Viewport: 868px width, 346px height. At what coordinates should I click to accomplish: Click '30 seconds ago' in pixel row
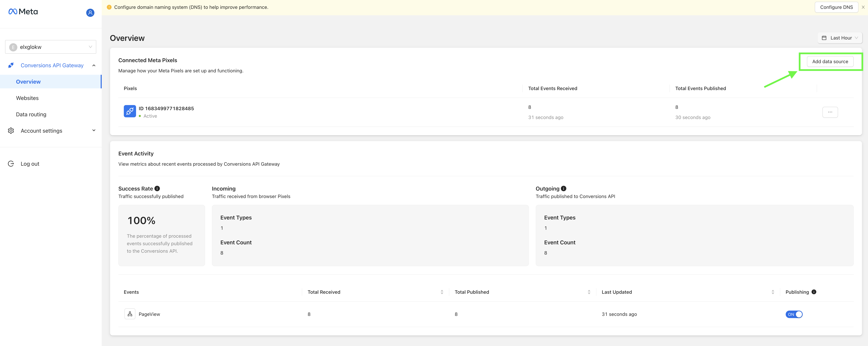point(692,117)
